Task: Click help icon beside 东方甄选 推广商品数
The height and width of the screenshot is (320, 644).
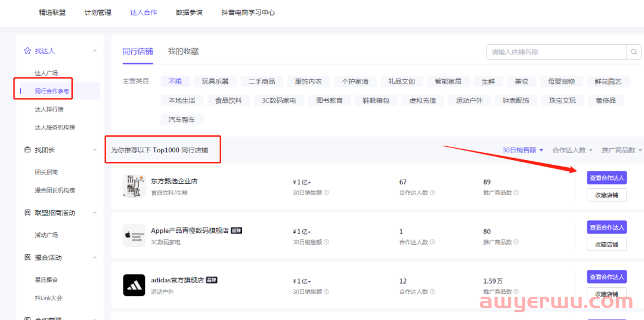Action: point(516,192)
